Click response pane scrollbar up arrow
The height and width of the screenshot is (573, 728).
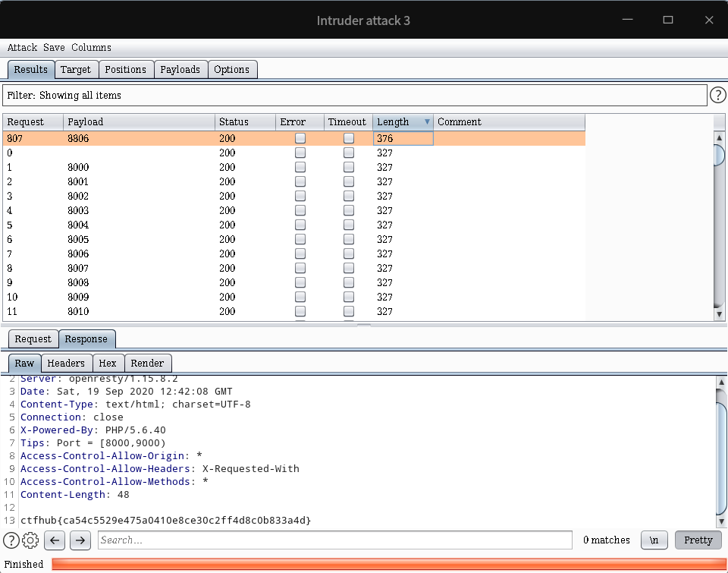coord(721,382)
